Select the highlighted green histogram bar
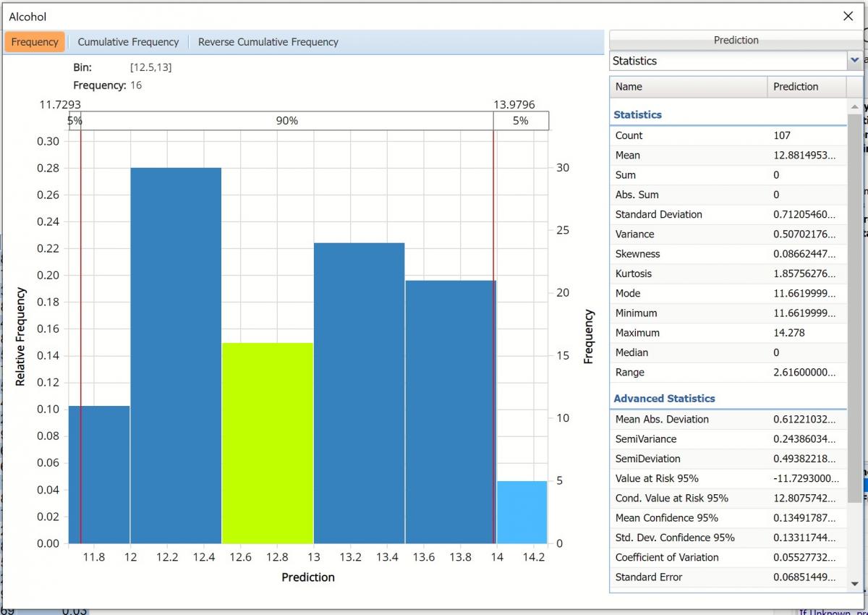This screenshot has height=615, width=868. [268, 443]
